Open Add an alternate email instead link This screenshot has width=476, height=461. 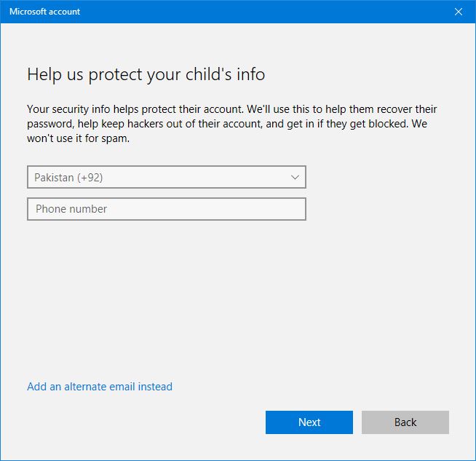tap(100, 387)
